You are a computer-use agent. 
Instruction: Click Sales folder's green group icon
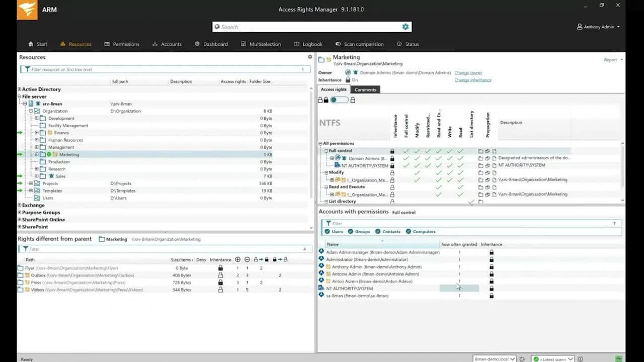51,176
